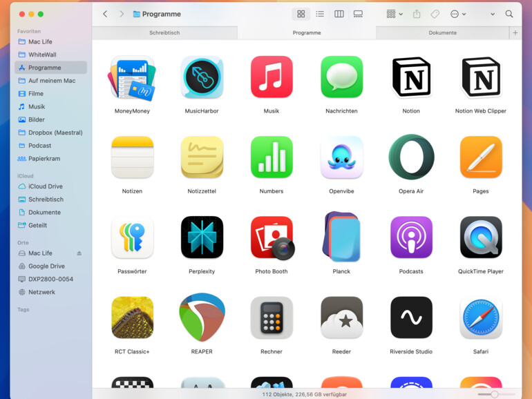The width and height of the screenshot is (532, 399).
Task: Switch to gallery view
Action: pos(358,14)
